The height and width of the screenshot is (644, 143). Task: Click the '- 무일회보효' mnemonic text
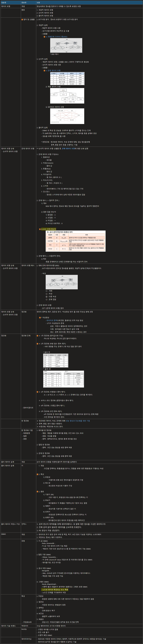27,622
